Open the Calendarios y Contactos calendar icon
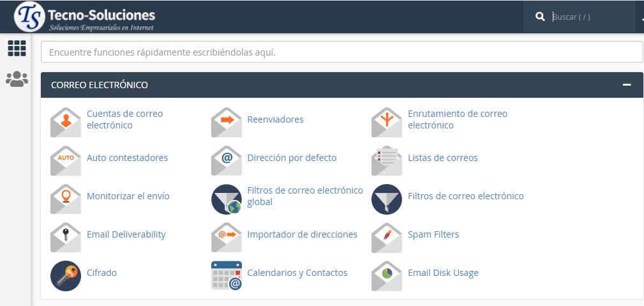 coord(227,275)
